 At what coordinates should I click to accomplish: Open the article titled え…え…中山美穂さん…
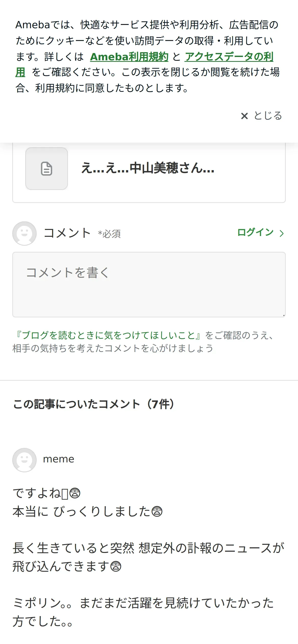click(x=148, y=168)
